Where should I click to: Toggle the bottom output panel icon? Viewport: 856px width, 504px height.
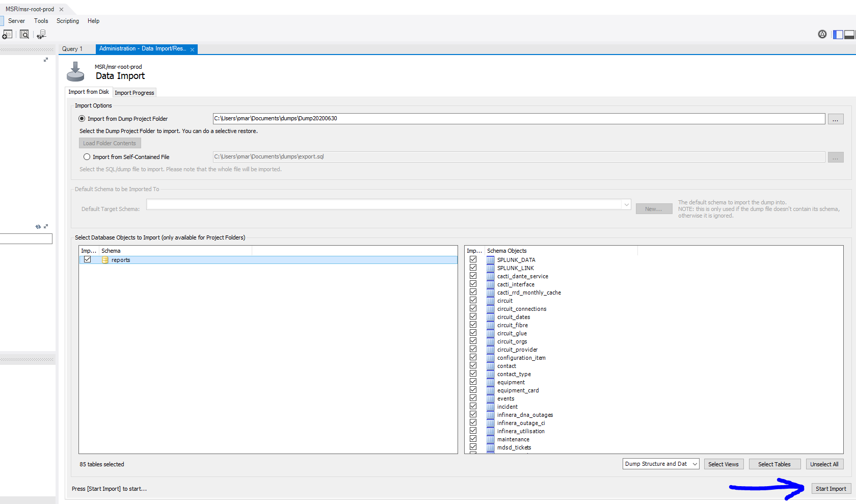pyautogui.click(x=849, y=34)
